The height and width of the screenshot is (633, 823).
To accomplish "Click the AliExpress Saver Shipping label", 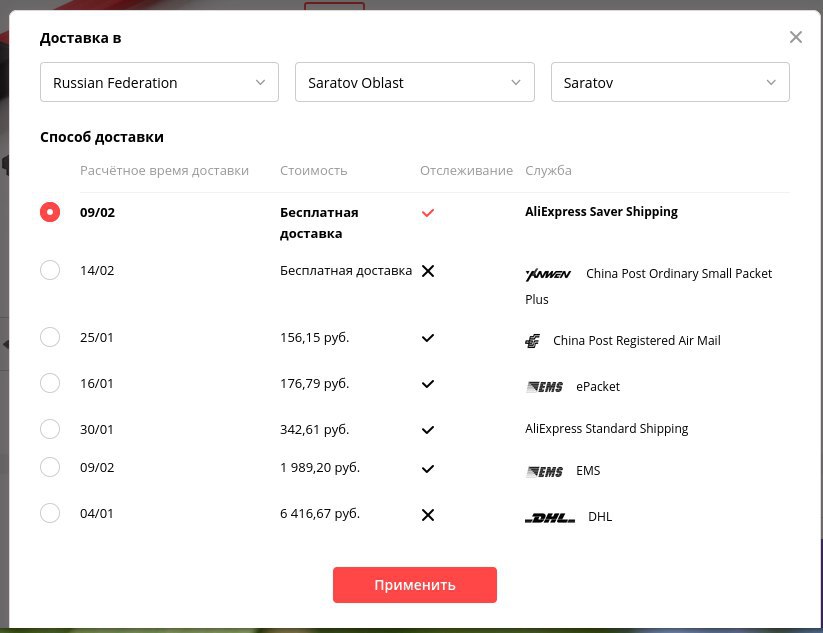I will click(602, 212).
